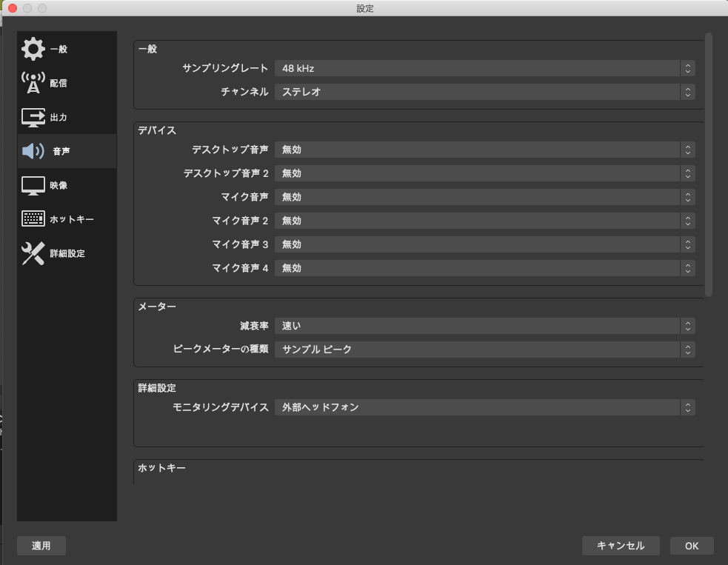Click the stepper arrows on サンプリングレート
The width and height of the screenshot is (728, 565).
point(687,68)
